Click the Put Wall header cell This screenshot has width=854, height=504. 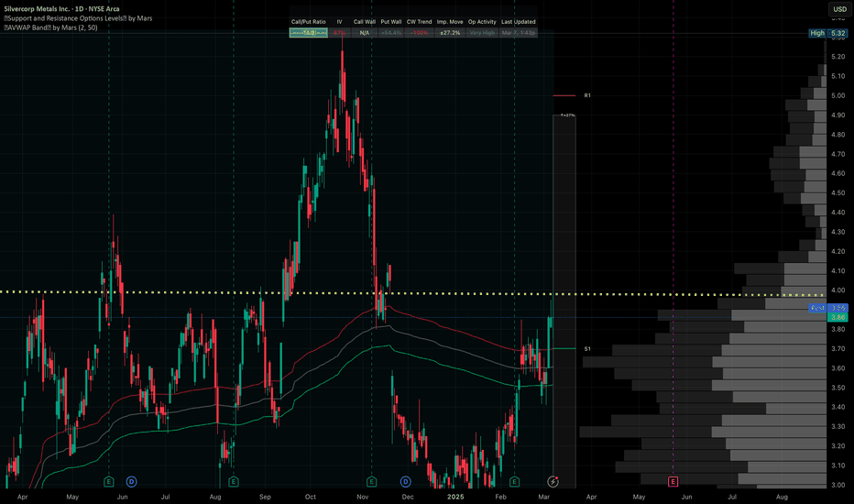tap(391, 22)
